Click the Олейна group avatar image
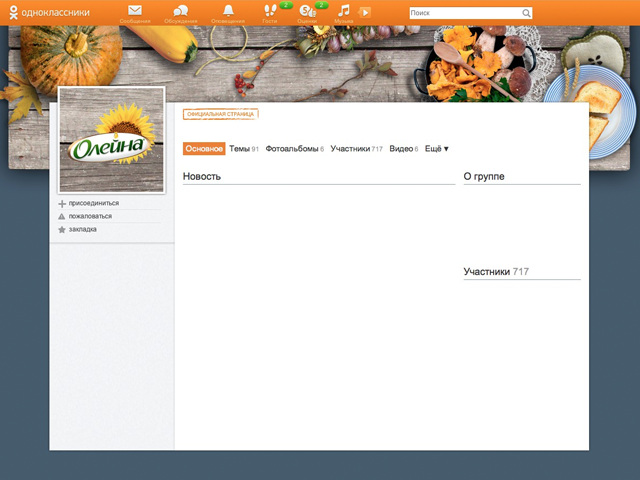 tap(111, 140)
